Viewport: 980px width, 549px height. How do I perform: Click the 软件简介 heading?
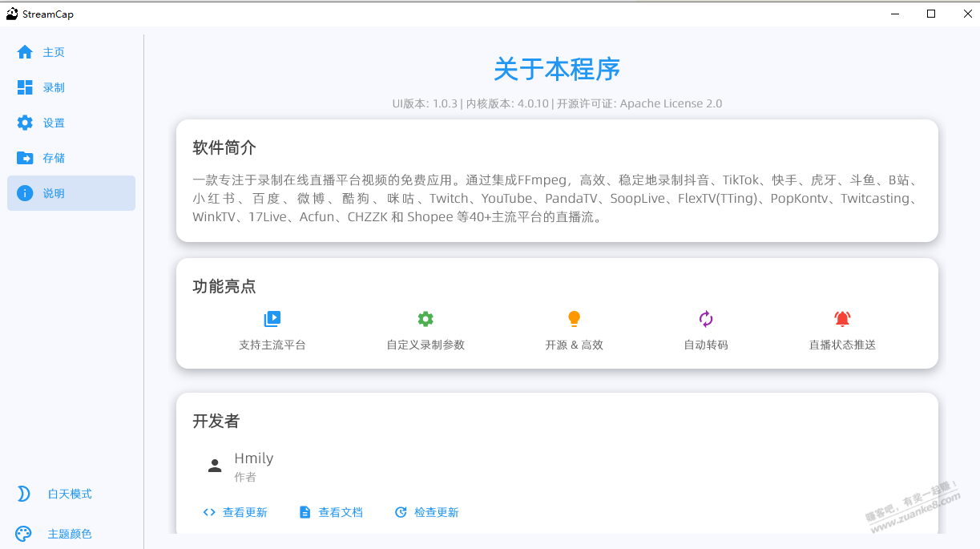point(224,147)
